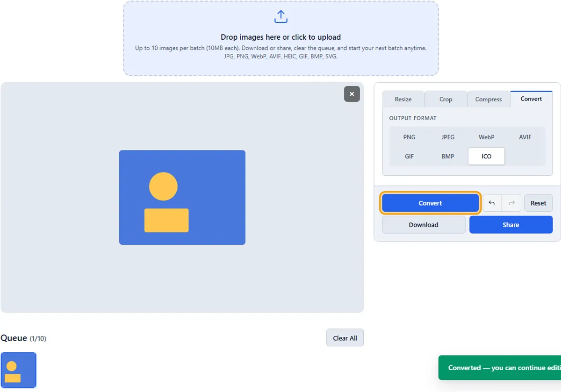Choose PNG as the output format
Viewport: 561px width, 392px height.
410,137
